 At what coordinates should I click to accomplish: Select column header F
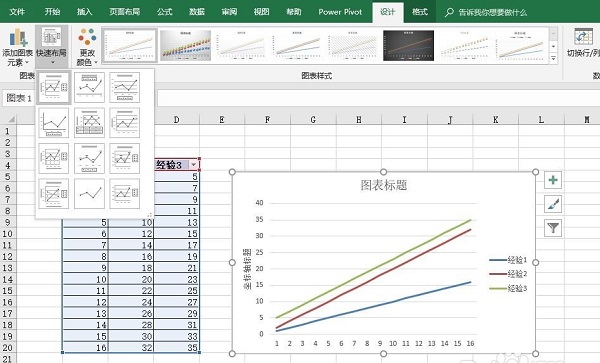pos(267,120)
